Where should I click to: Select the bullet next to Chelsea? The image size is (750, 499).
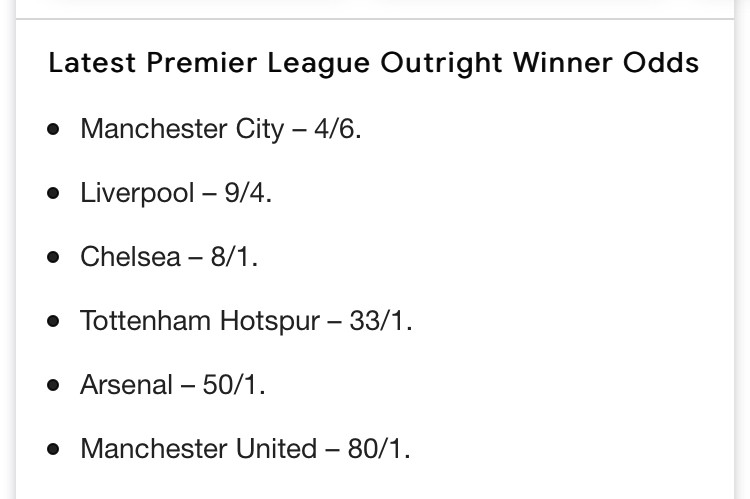(x=53, y=257)
